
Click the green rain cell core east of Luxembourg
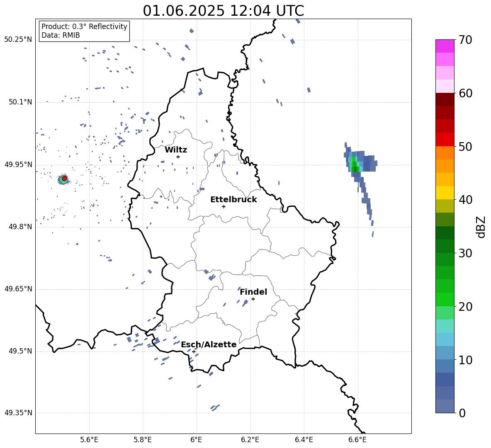point(354,164)
